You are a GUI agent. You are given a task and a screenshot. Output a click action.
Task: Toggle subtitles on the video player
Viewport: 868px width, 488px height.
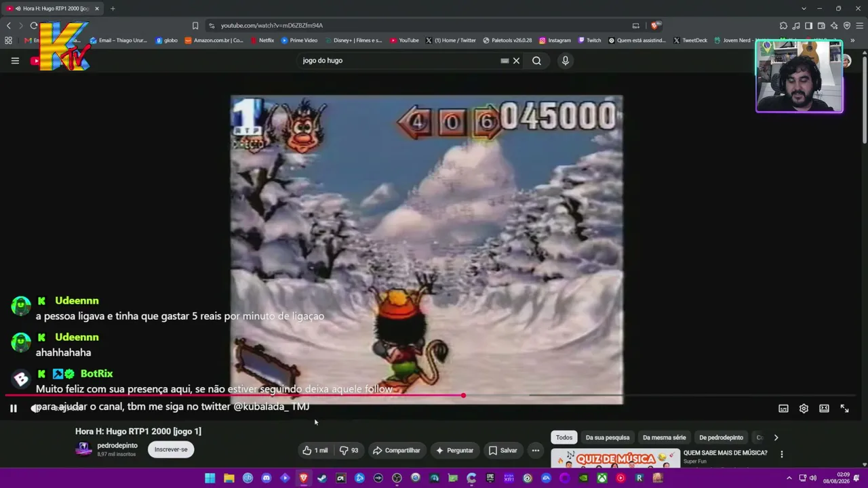tap(783, 408)
